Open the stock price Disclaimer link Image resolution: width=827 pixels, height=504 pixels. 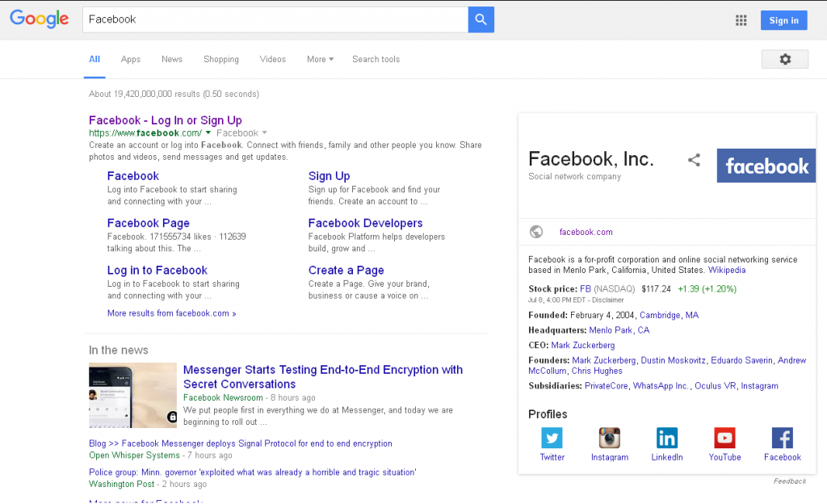607,300
